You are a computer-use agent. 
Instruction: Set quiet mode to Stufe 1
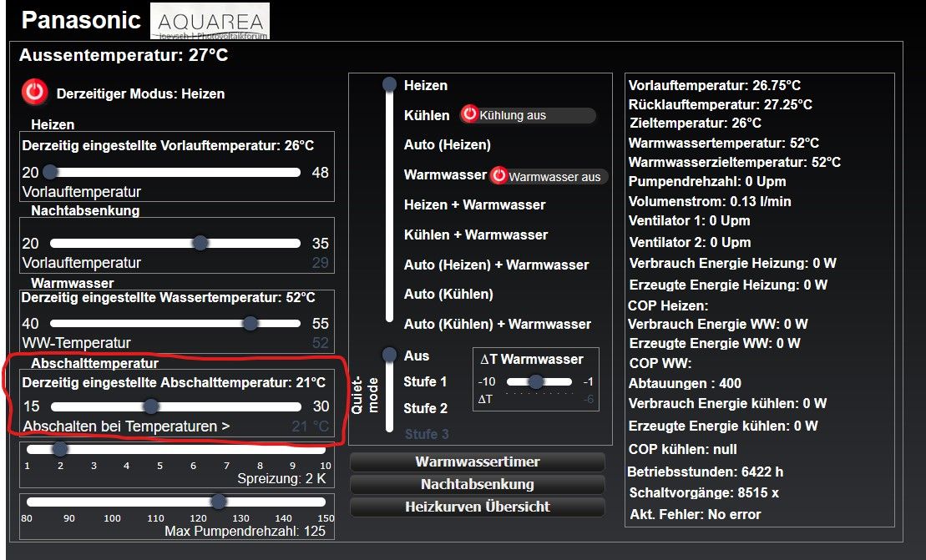coord(425,381)
